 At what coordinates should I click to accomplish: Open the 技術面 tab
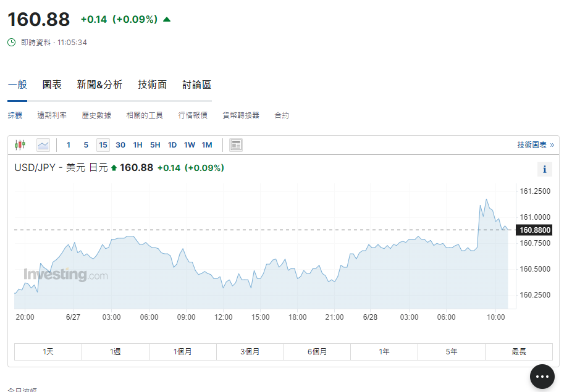tap(152, 85)
